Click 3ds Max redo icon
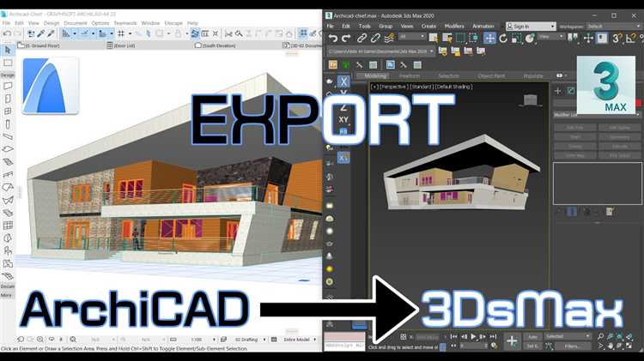 tap(346, 39)
